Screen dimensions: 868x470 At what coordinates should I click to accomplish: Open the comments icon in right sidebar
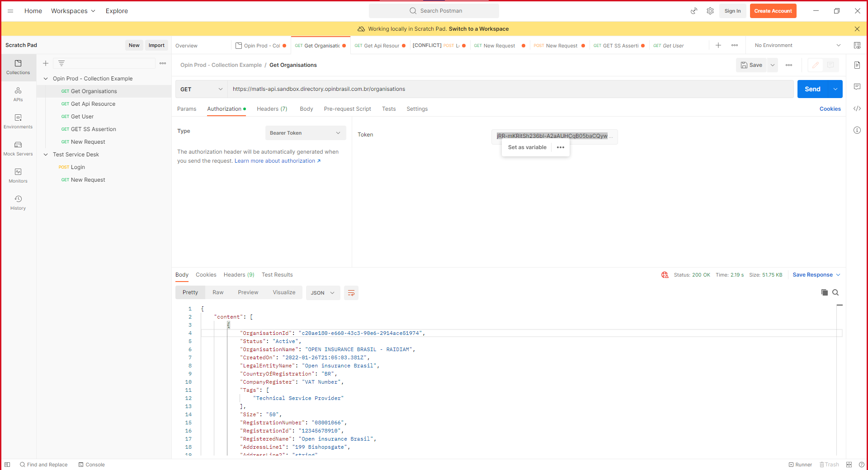[x=857, y=87]
